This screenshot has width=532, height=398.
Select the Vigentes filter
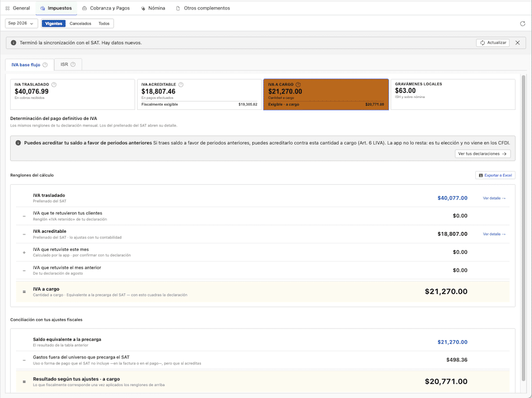[54, 24]
